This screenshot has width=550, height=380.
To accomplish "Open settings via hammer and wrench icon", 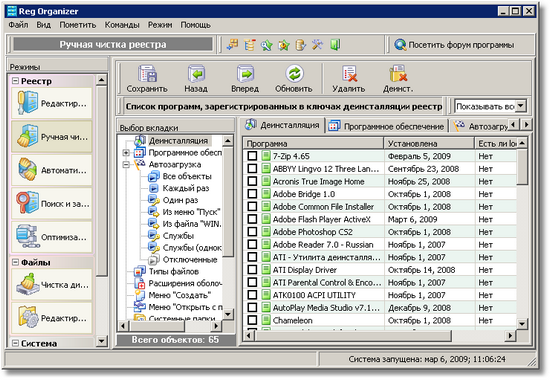I will [x=317, y=45].
